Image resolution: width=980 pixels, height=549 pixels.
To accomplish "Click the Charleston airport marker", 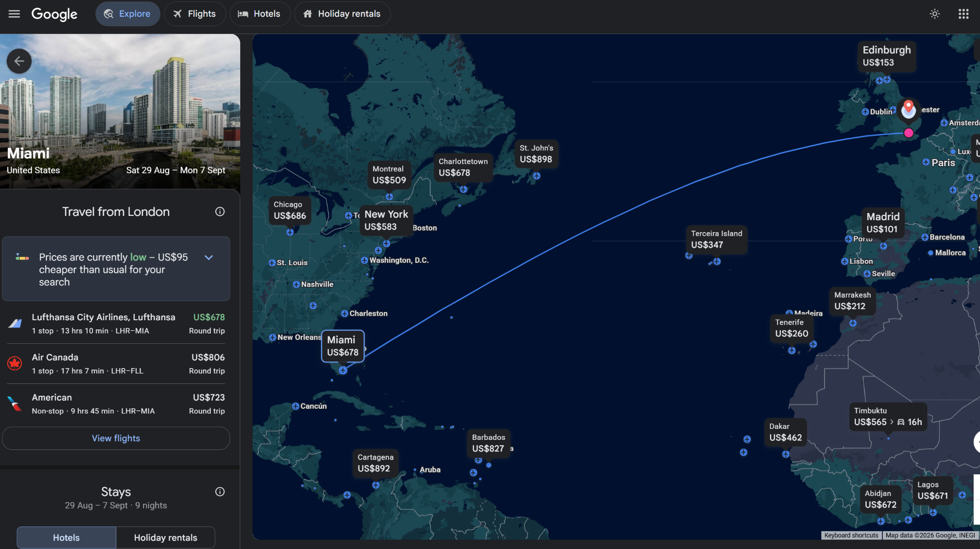I will pos(345,314).
